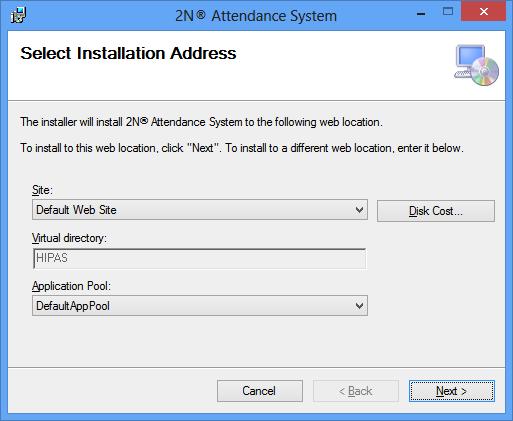Click the Virtual directory field containing HIPAS

click(199, 258)
